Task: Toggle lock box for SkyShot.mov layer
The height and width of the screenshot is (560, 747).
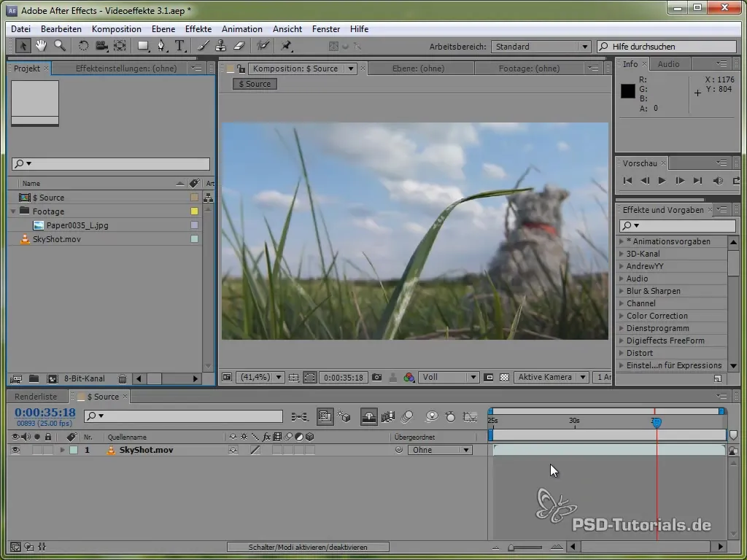Action: [48, 450]
